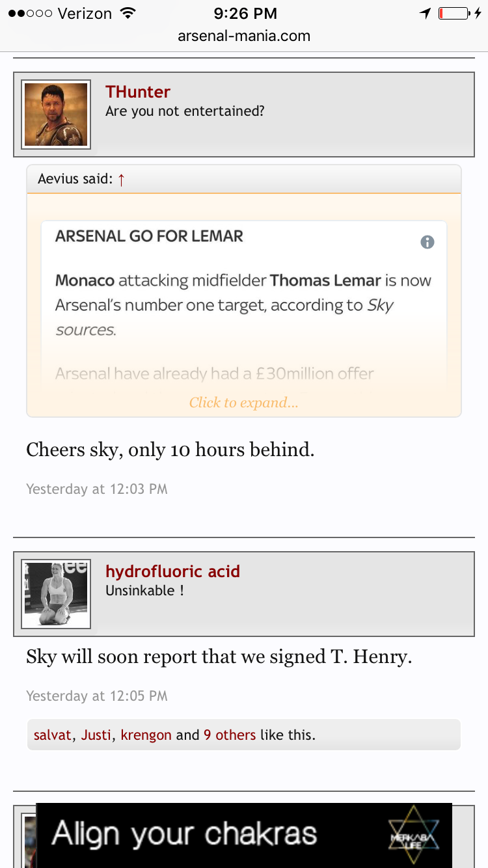The image size is (488, 868).
Task: View krengon's profile from the likes
Action: click(x=146, y=735)
